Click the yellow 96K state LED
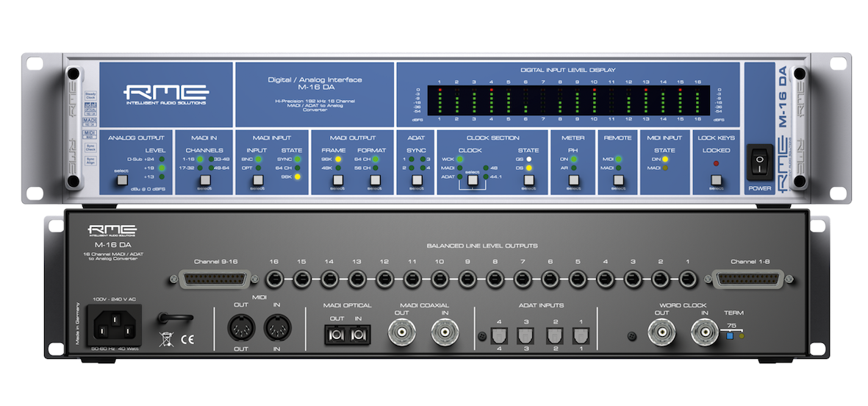Screen dimensions: 868x406 click(297, 177)
